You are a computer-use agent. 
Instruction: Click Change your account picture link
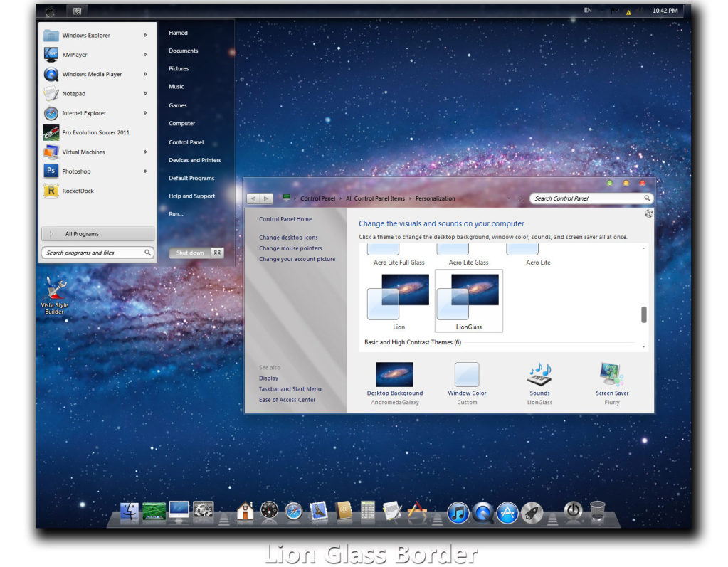(297, 259)
